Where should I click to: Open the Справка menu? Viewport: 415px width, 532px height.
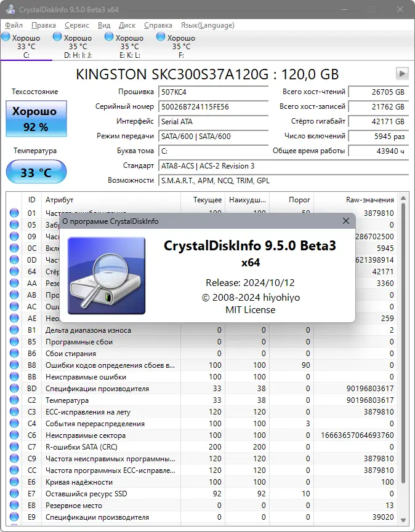[158, 25]
